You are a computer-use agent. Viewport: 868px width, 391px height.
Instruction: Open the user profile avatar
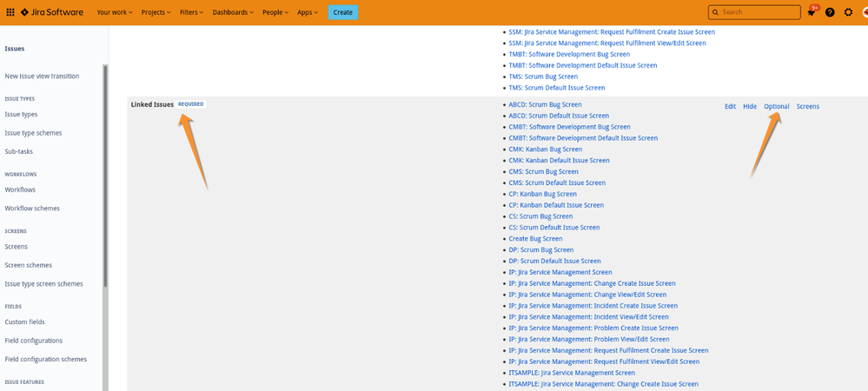point(865,12)
